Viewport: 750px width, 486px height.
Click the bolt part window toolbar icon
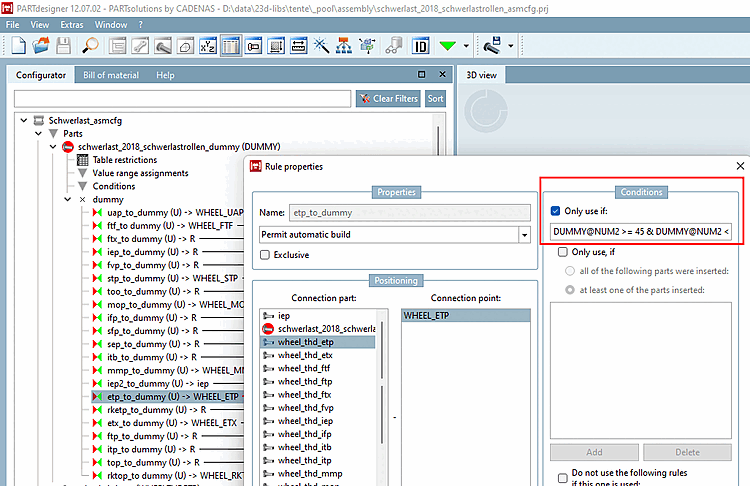pos(254,46)
